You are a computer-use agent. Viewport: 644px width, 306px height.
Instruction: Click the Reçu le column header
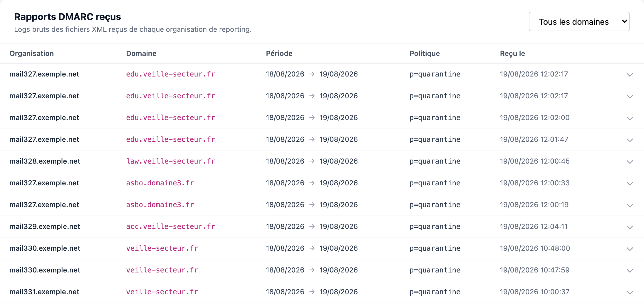coord(512,53)
